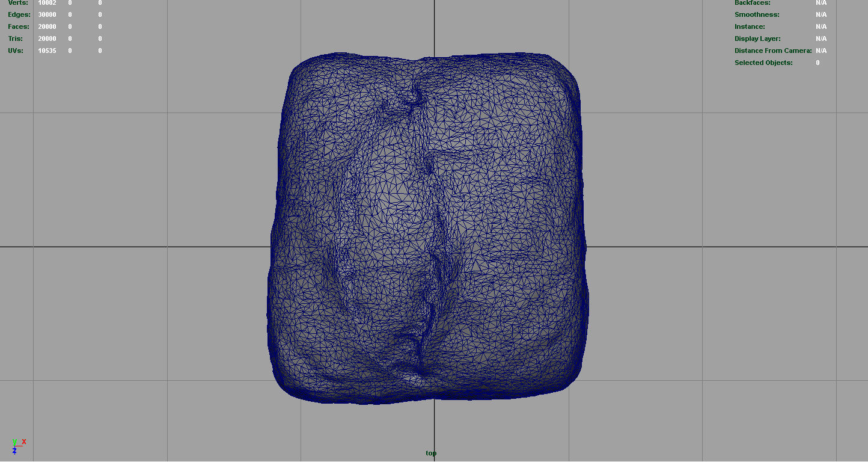
Task: Click the "Verts:" heads-up label
Action: point(18,3)
